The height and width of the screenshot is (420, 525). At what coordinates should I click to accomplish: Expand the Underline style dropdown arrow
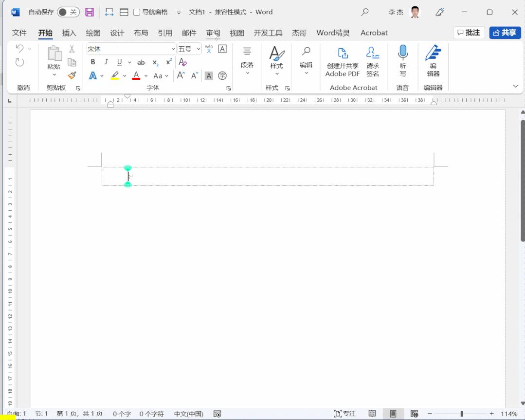pyautogui.click(x=129, y=62)
